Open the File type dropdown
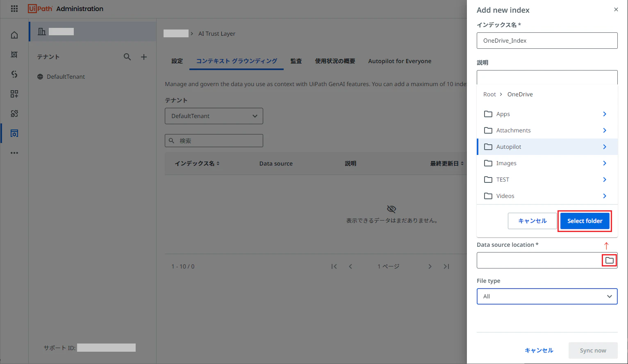Image resolution: width=628 pixels, height=364 pixels. [547, 296]
